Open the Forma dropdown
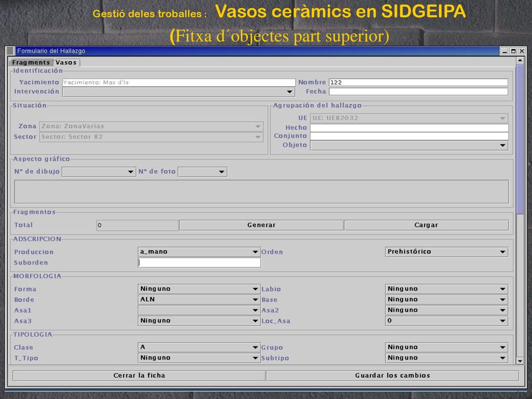Viewport: 532px width, 399px height. [x=199, y=289]
